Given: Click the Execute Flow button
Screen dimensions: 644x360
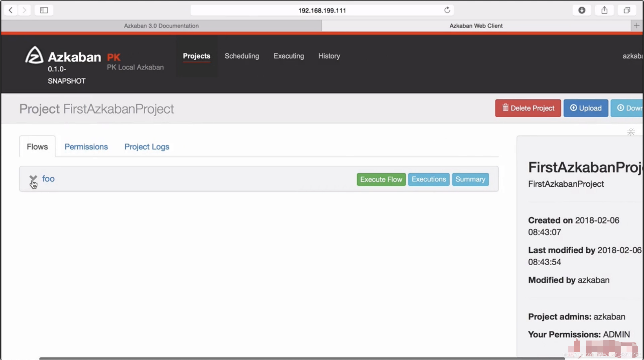Looking at the screenshot, I should pos(381,179).
